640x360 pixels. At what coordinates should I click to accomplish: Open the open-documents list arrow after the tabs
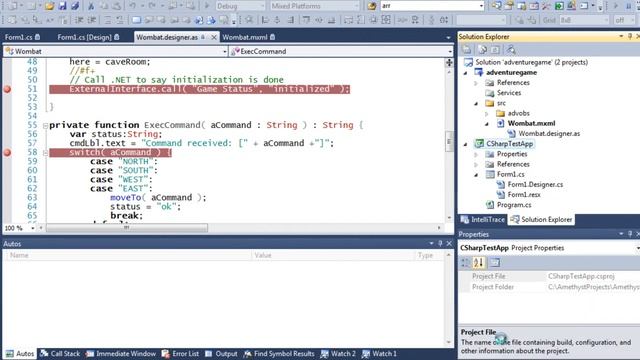tap(448, 38)
